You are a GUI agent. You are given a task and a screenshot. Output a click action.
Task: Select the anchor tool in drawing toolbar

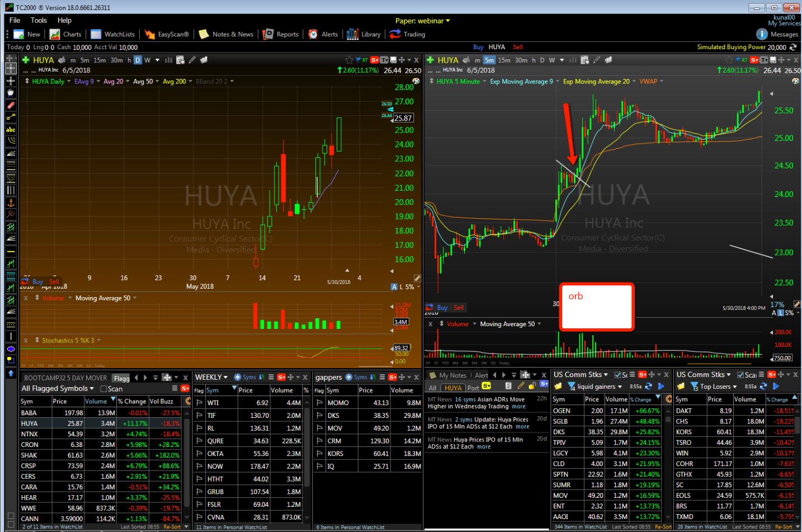tap(11, 203)
